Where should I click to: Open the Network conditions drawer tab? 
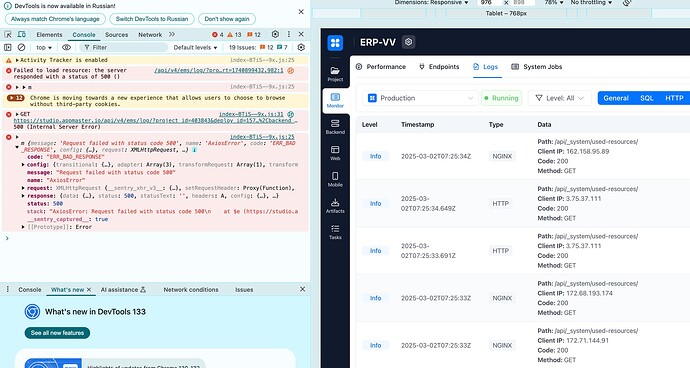pyautogui.click(x=191, y=290)
